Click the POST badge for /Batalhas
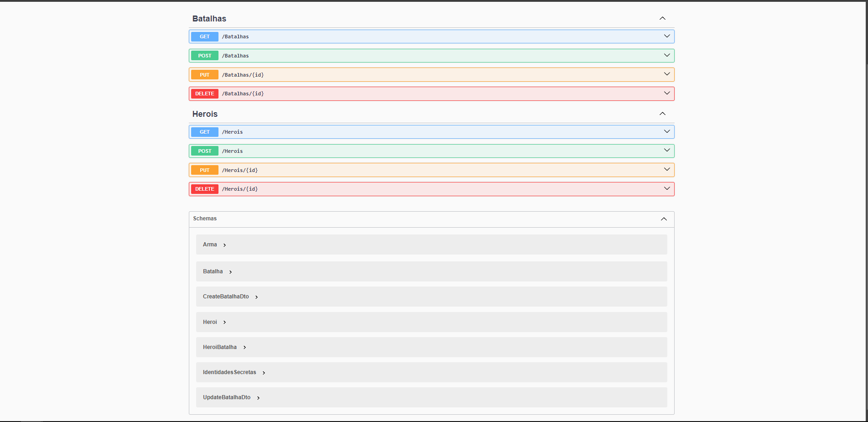This screenshot has height=422, width=868. click(x=204, y=56)
